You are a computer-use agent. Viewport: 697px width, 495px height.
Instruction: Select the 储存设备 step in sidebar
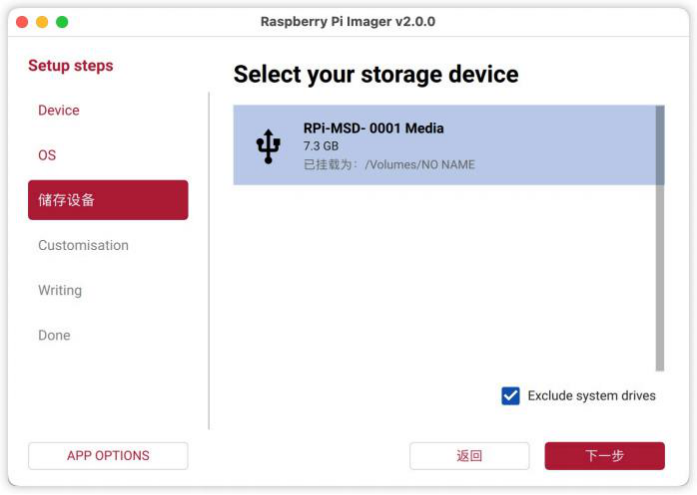pyautogui.click(x=108, y=200)
